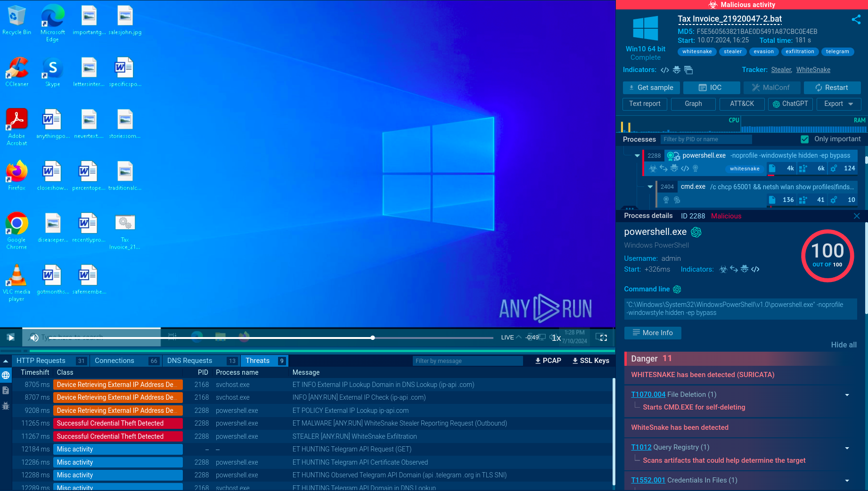Open the T1012 technique link
Viewport: 868px width, 491px height.
(641, 447)
